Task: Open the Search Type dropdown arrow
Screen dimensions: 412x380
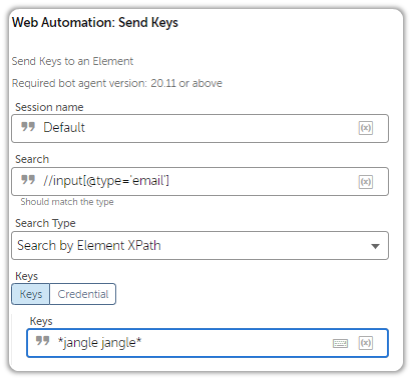Action: click(x=375, y=246)
